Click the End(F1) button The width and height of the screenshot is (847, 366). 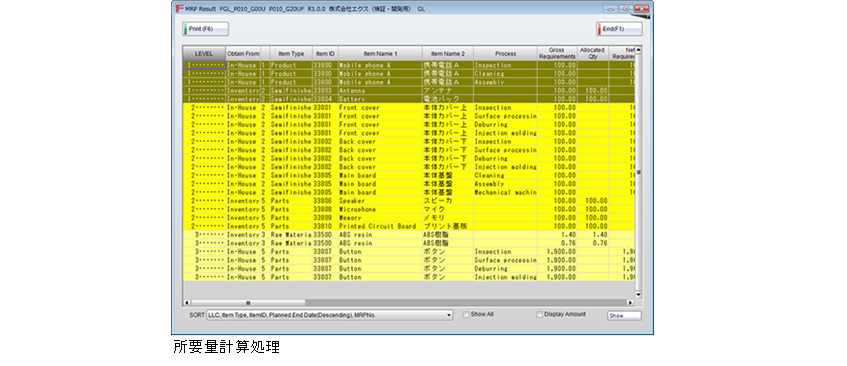[619, 29]
